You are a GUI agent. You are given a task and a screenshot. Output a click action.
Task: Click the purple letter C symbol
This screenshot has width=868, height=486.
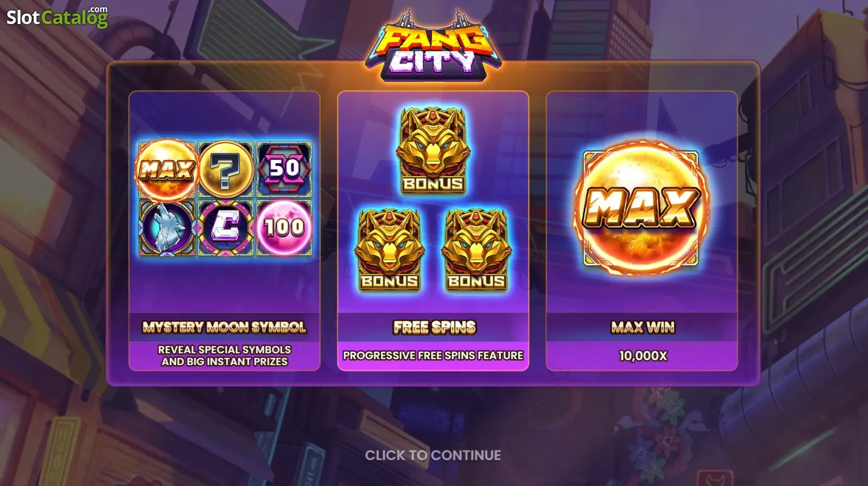225,228
